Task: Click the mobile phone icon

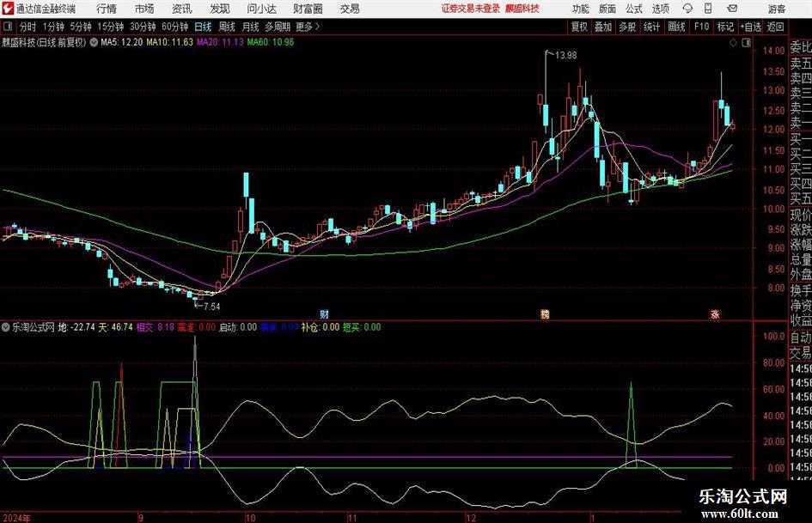Action: click(708, 9)
